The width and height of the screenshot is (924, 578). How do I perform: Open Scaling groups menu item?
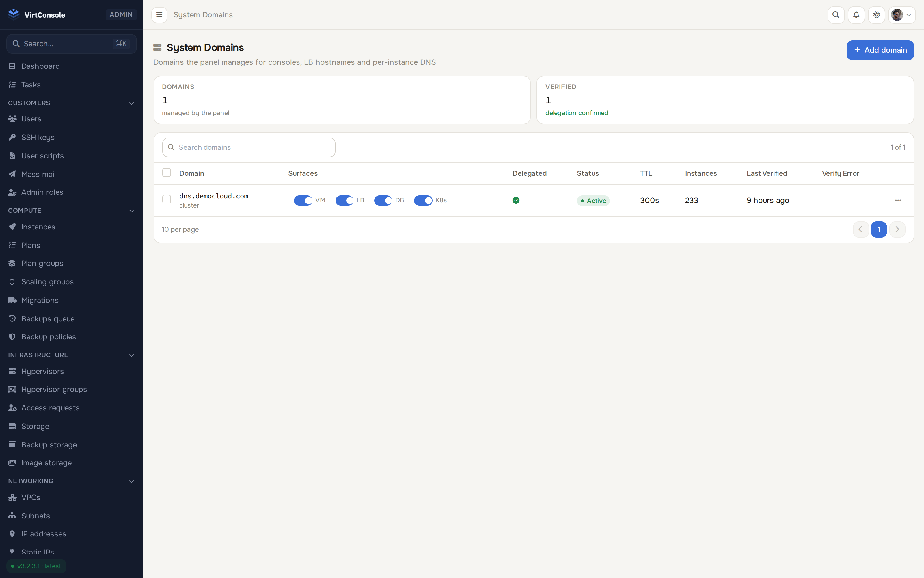coord(71,282)
